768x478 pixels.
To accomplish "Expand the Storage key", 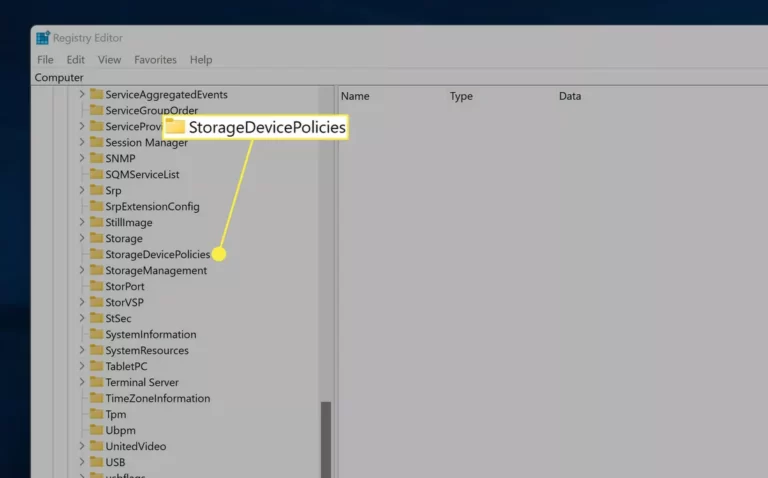I will coord(82,238).
